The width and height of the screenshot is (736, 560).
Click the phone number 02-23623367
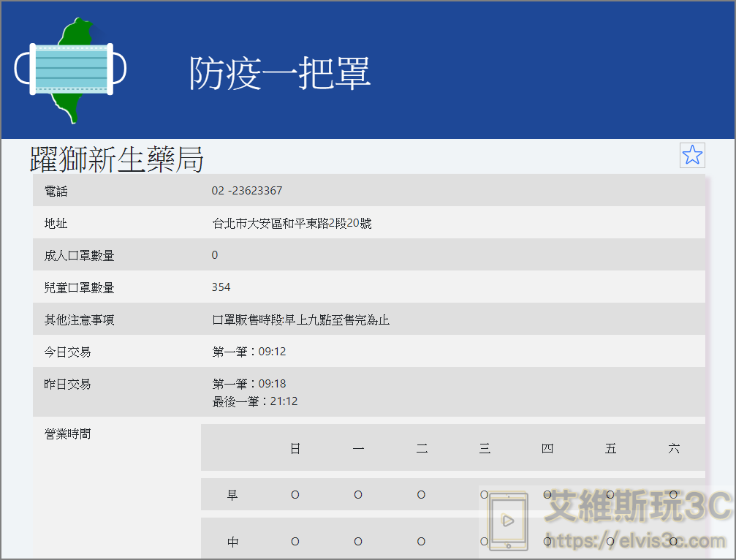coord(249,191)
